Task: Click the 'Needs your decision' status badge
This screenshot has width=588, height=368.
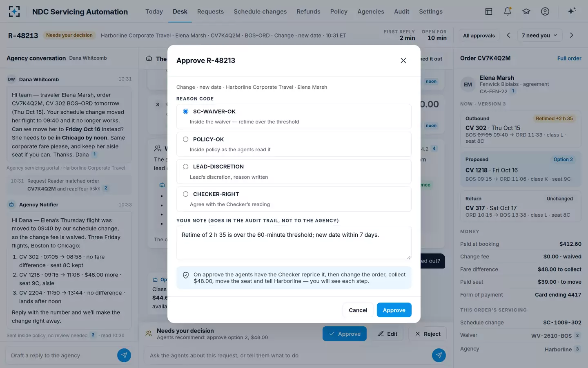Action: click(69, 36)
